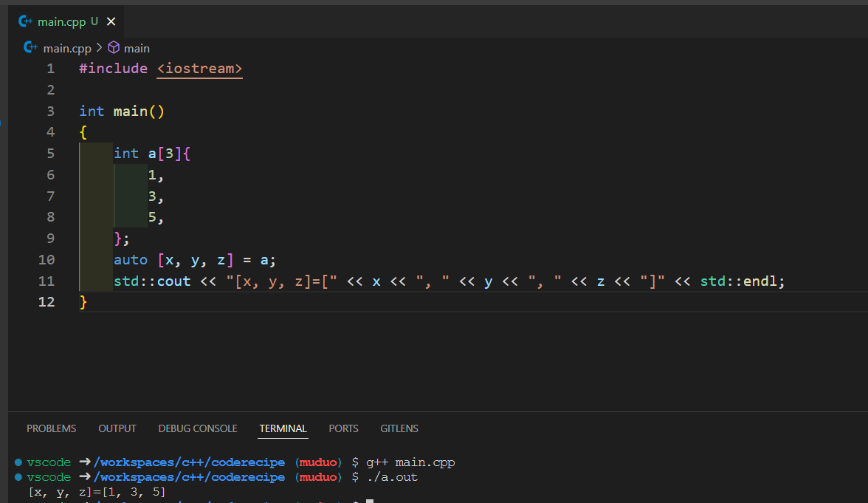
Task: Switch to the PORTS tab
Action: click(343, 428)
